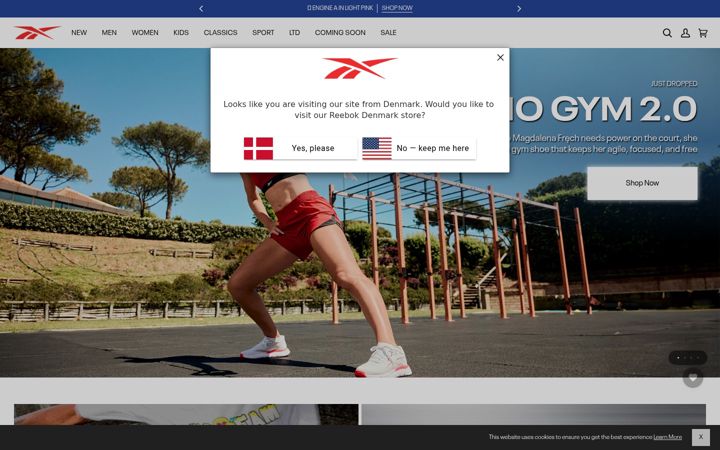Open the MEN menu
Image resolution: width=720 pixels, height=450 pixels.
tap(109, 33)
